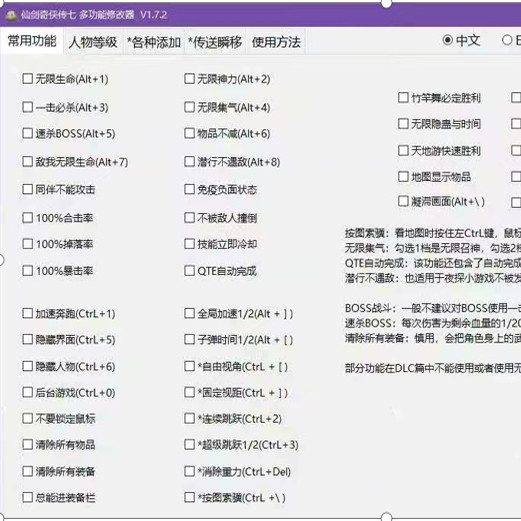Open the *各种添加 tab

154,42
